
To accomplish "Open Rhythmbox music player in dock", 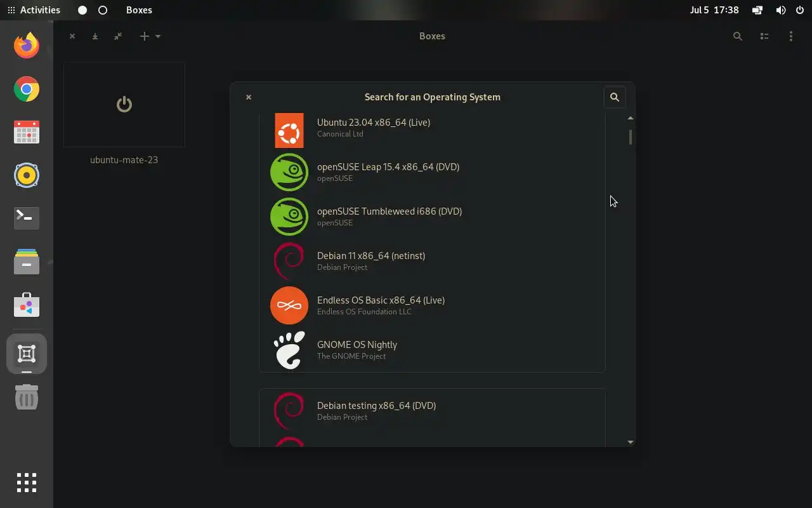I will click(x=27, y=175).
